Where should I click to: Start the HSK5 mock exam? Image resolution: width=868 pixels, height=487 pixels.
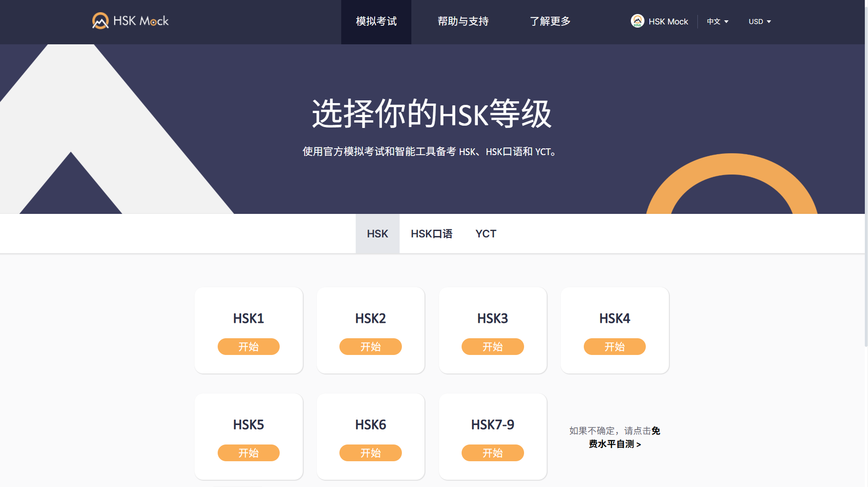click(x=248, y=453)
